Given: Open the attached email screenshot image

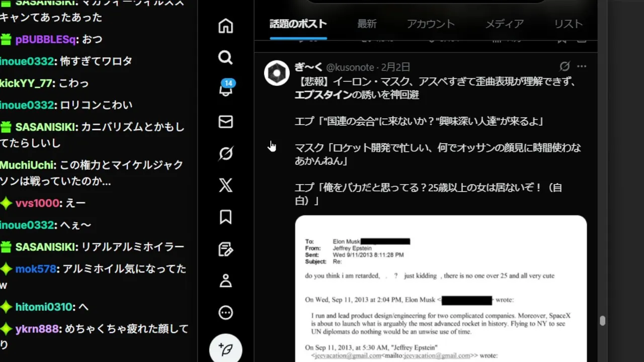Looking at the screenshot, I should (x=441, y=289).
